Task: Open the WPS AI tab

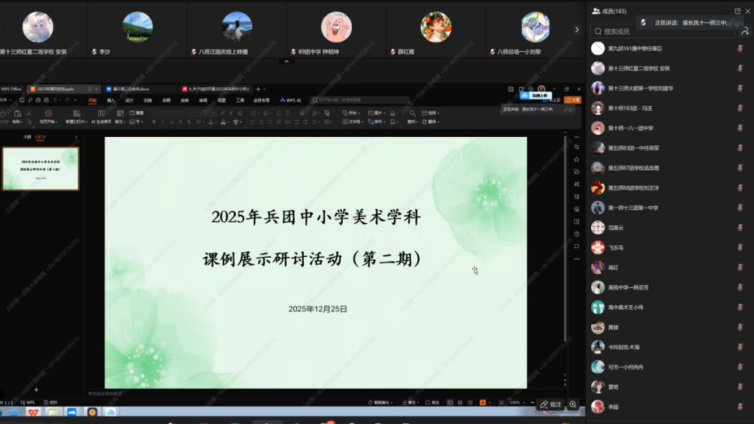Action: click(290, 100)
